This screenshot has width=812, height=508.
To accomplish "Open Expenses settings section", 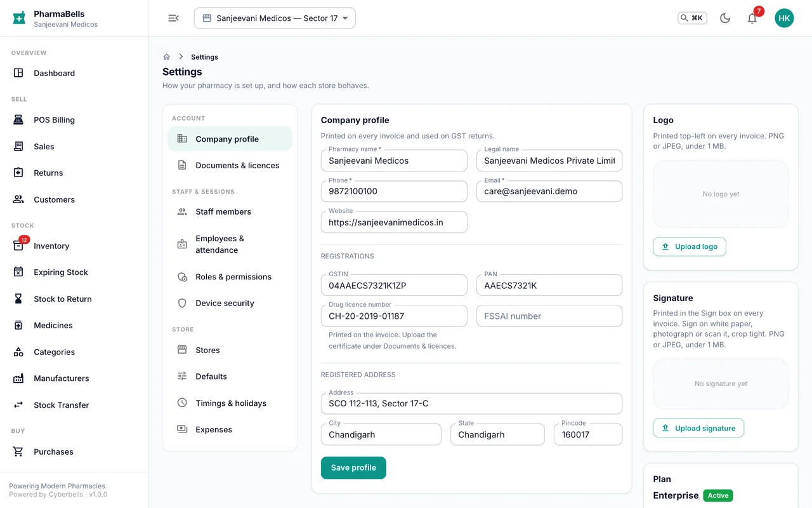I will (x=230, y=429).
